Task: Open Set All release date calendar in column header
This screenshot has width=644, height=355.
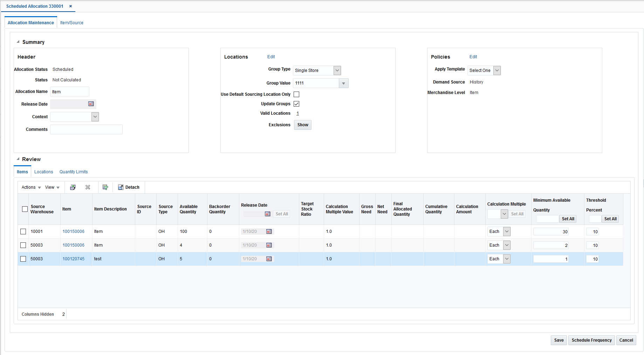Action: pos(268,214)
